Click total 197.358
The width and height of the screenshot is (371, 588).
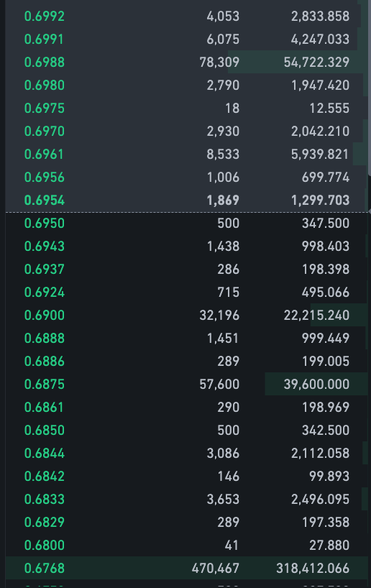click(x=326, y=523)
